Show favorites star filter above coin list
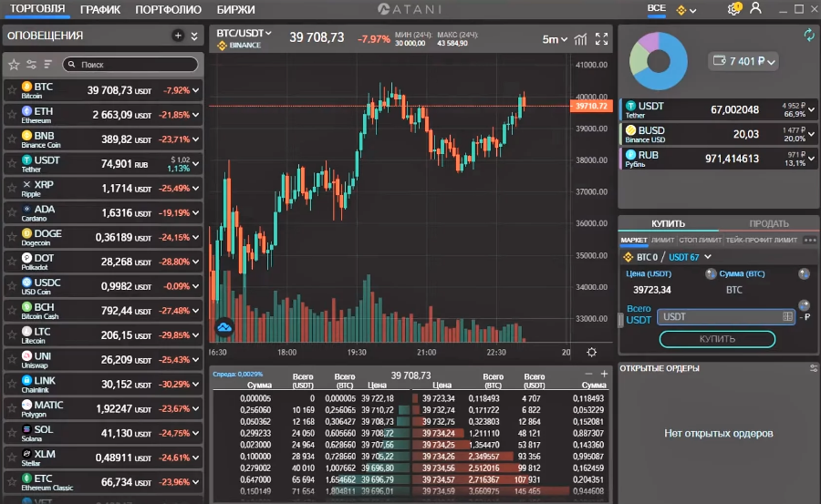 [x=14, y=65]
